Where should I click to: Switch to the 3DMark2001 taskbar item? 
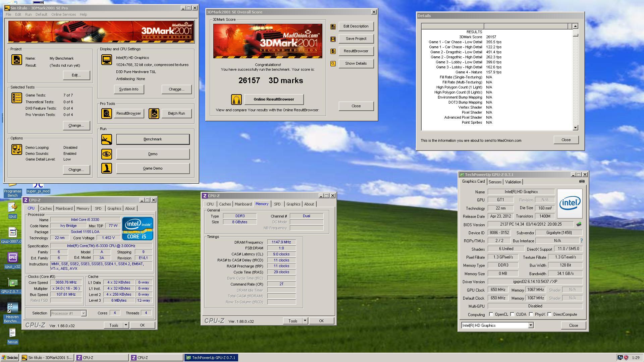(x=47, y=358)
